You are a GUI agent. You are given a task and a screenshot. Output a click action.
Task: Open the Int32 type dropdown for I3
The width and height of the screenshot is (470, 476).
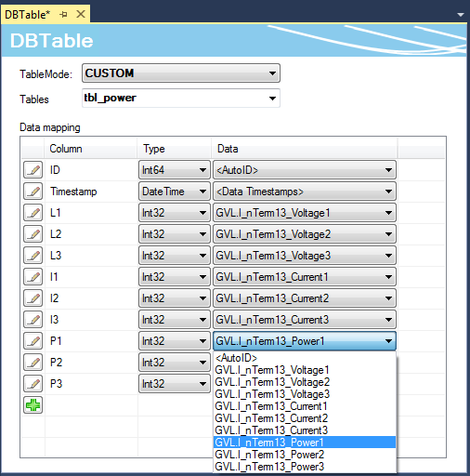coord(175,320)
